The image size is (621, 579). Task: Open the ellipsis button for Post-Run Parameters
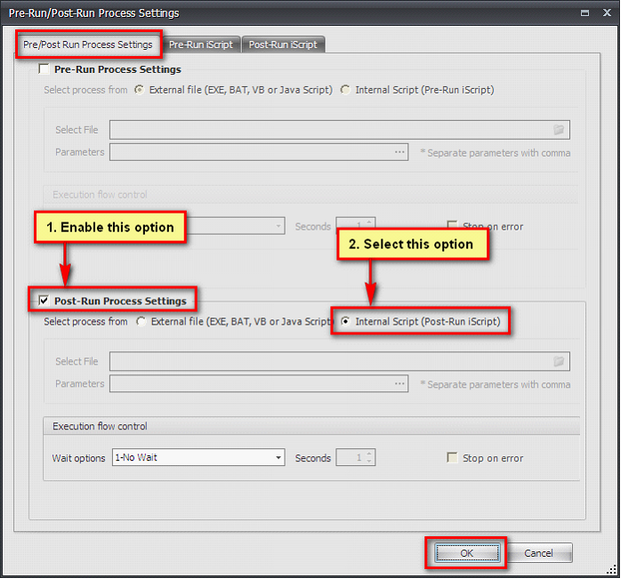400,384
